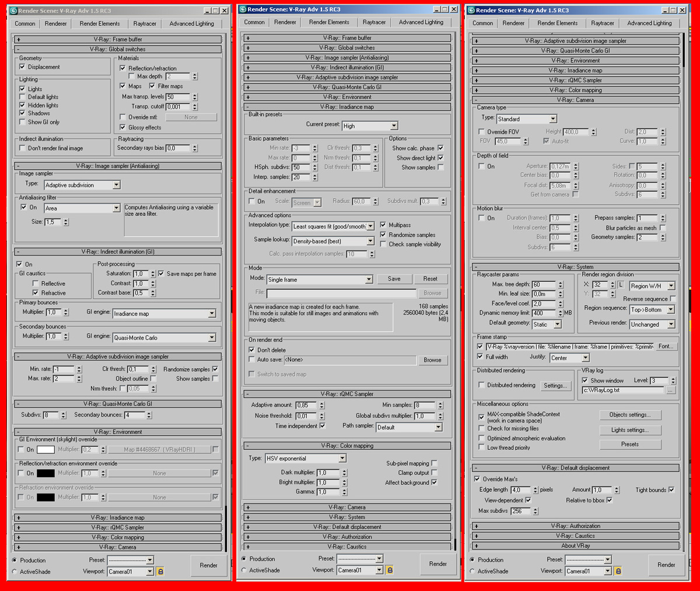Open Objects settings... button

(x=630, y=415)
